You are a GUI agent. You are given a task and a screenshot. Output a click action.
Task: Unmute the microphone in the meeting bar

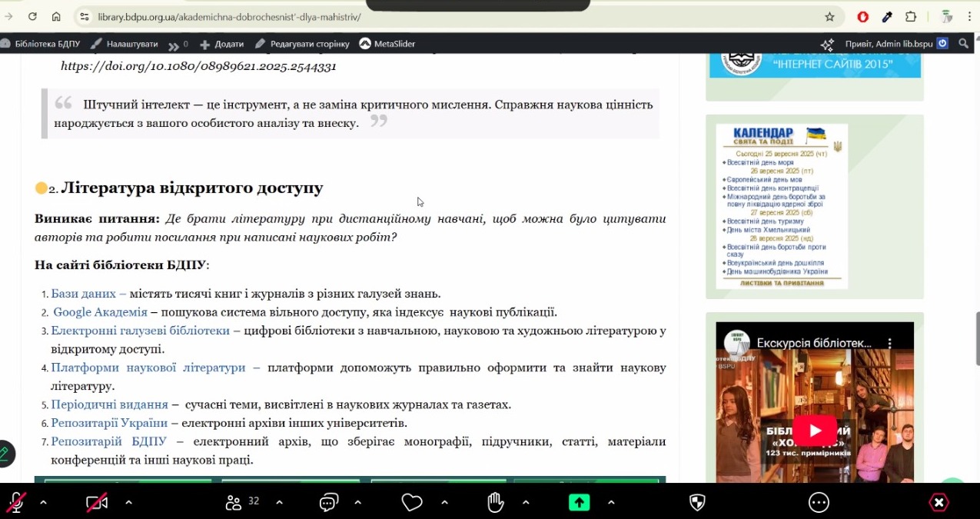pyautogui.click(x=16, y=502)
